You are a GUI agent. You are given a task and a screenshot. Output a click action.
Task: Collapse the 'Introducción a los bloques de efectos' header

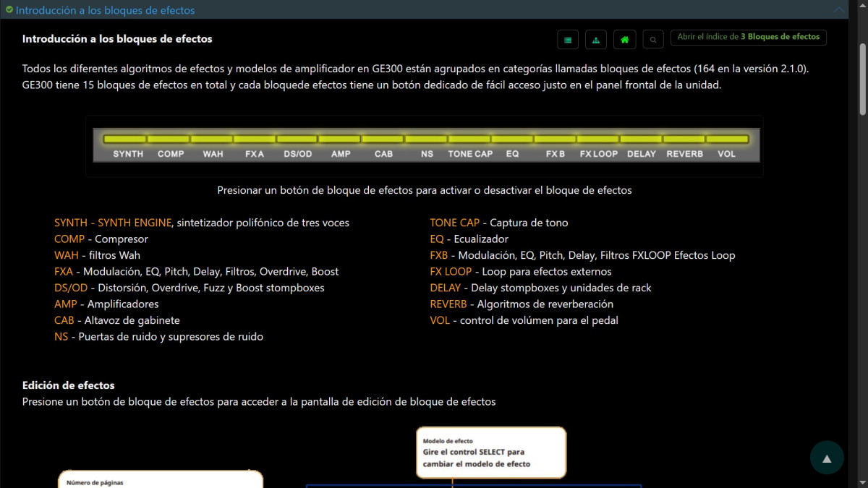[x=105, y=10]
